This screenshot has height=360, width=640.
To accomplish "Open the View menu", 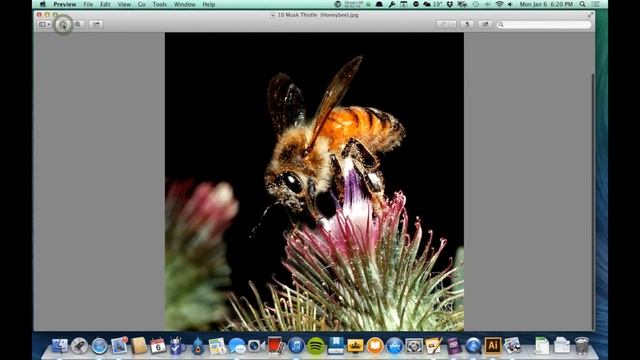I will 124,4.
